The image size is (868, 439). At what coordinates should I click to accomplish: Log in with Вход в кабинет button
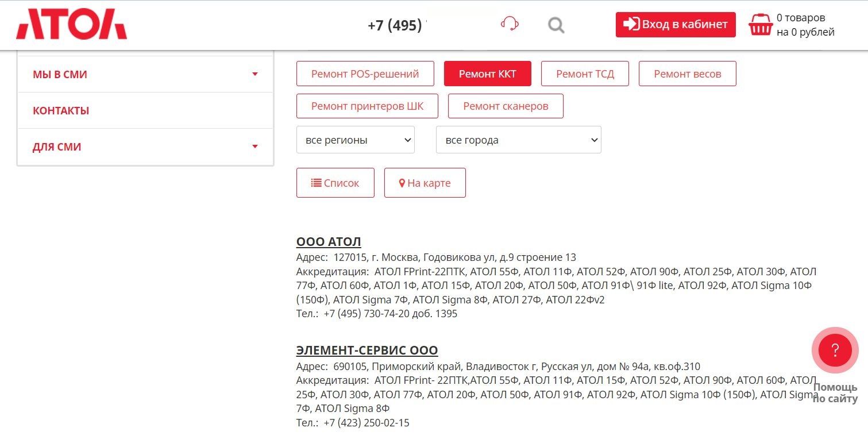tap(676, 25)
